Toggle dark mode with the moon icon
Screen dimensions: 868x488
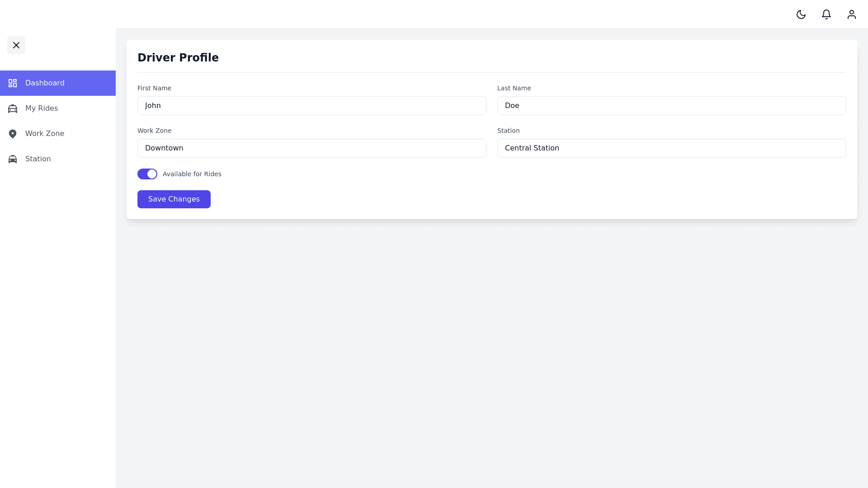[x=801, y=14]
